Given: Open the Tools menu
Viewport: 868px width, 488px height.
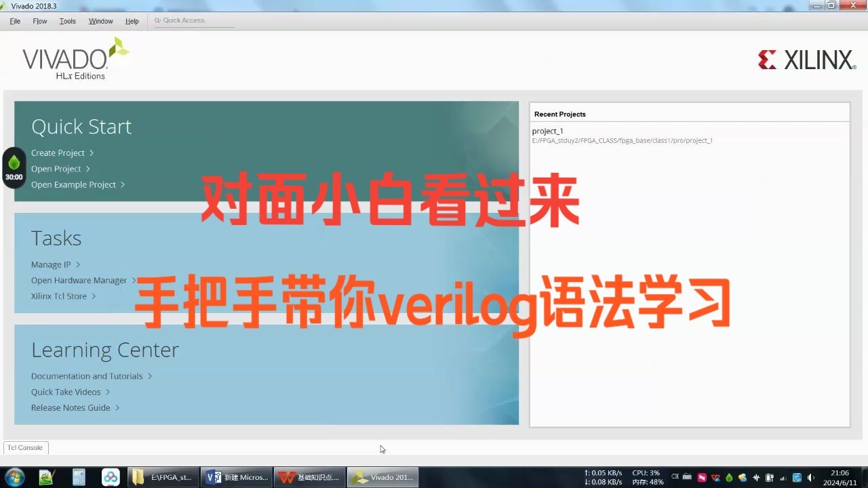Looking at the screenshot, I should 68,21.
